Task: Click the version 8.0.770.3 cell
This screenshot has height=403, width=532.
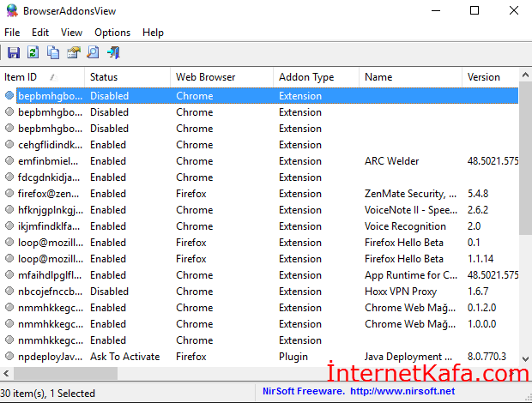Action: tap(487, 356)
